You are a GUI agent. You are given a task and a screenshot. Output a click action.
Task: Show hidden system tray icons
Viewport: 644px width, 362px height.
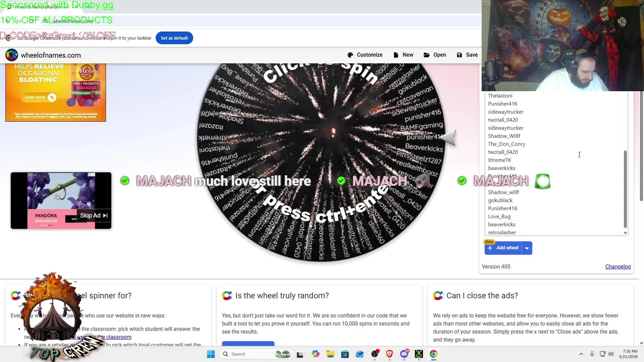tap(581, 354)
